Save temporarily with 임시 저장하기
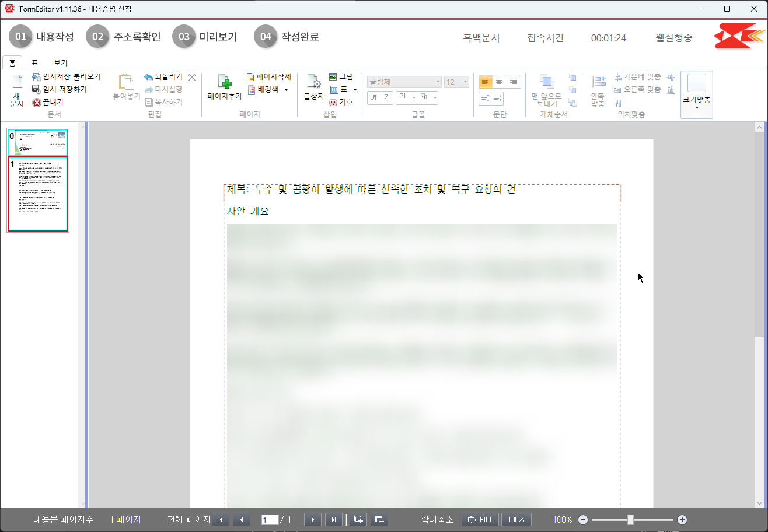This screenshot has height=532, width=768. (x=59, y=89)
